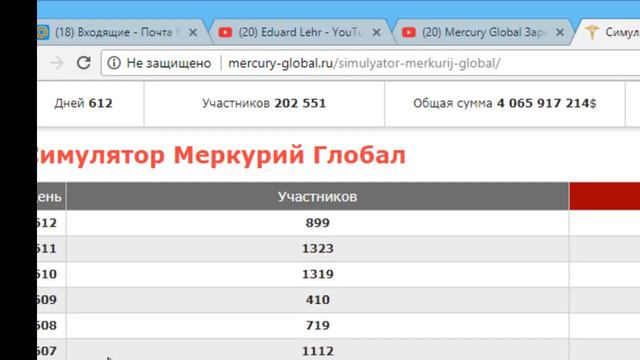640x360 pixels.
Task: Click the forward navigation arrow
Action: tap(57, 63)
